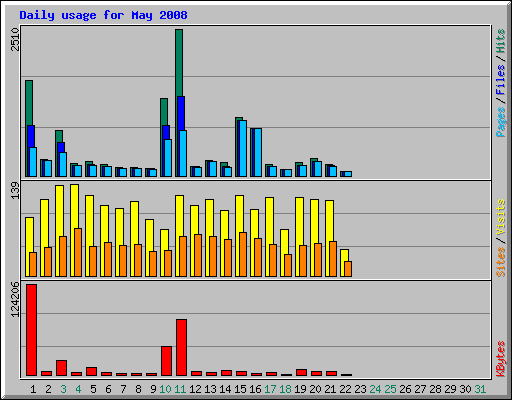
Task: Click the orange sites bar for day 4
Action: (78, 252)
